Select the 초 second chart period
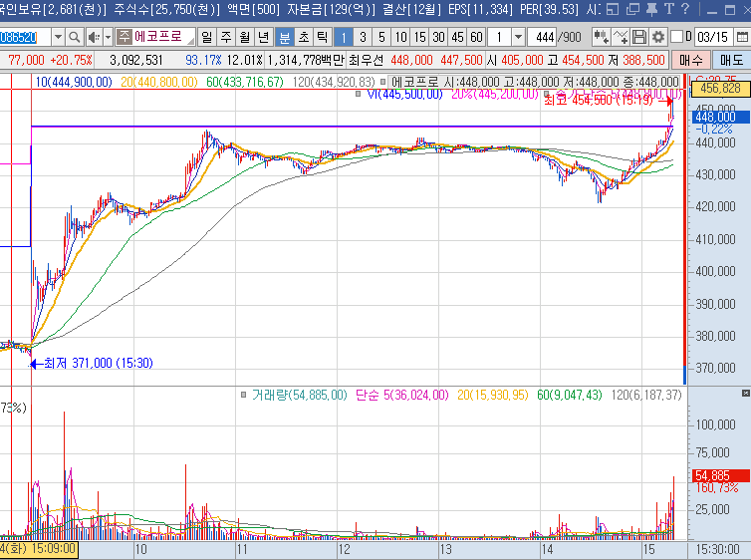Image resolution: width=751 pixels, height=560 pixels. [x=304, y=37]
